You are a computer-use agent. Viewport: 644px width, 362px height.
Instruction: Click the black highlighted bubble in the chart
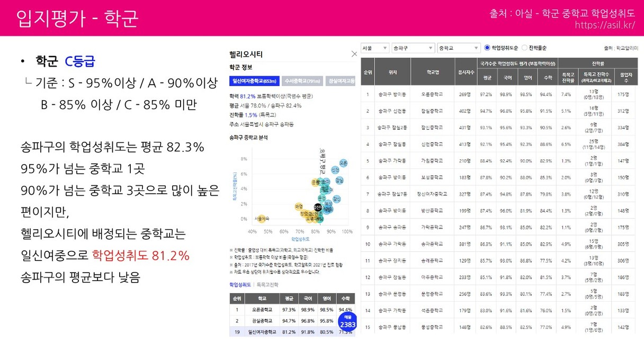pyautogui.click(x=317, y=207)
